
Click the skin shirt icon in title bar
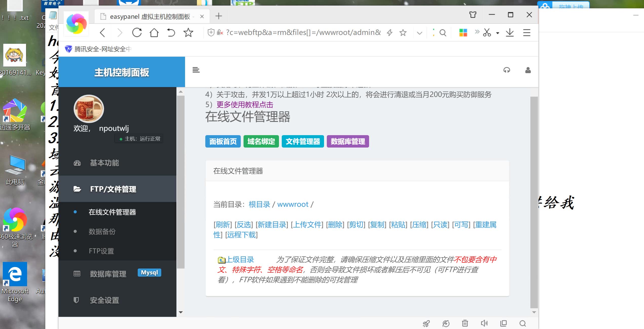473,15
